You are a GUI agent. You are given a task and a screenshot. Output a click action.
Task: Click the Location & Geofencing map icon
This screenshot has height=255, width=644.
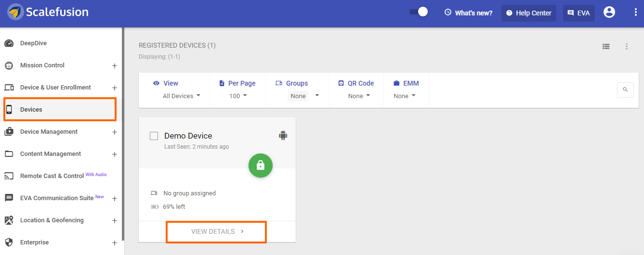9,220
